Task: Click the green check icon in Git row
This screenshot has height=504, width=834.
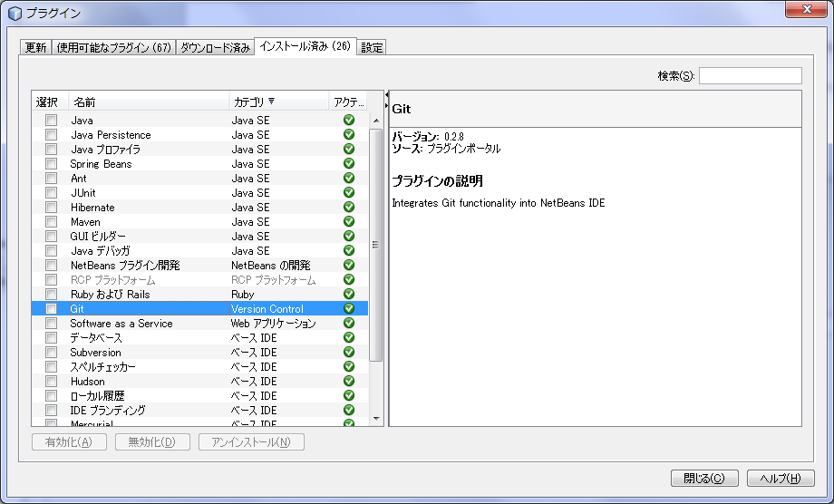Action: (x=349, y=308)
